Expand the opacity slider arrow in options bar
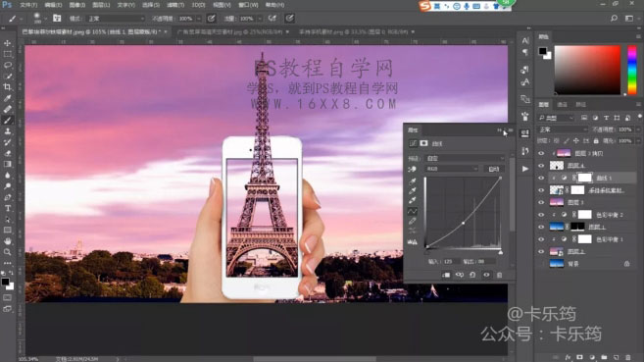 point(199,19)
